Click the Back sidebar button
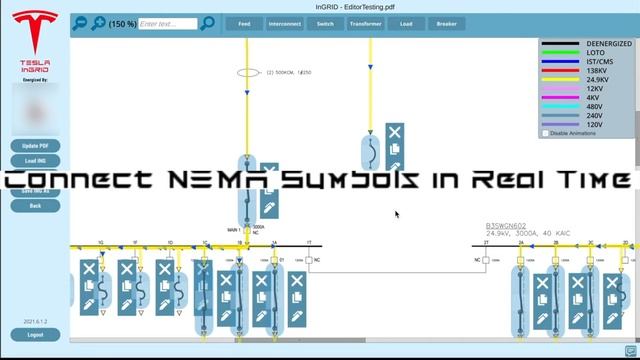Image resolution: width=640 pixels, height=360 pixels. (x=35, y=206)
